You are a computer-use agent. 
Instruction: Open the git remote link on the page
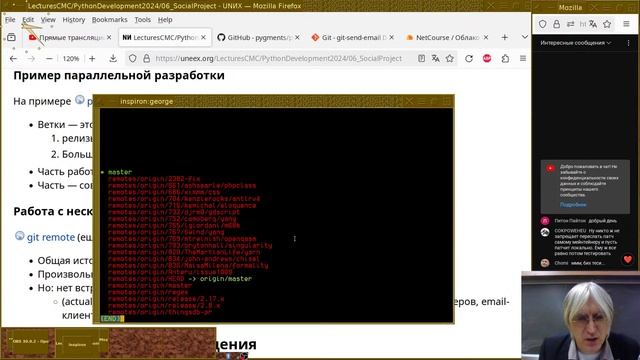[51, 237]
